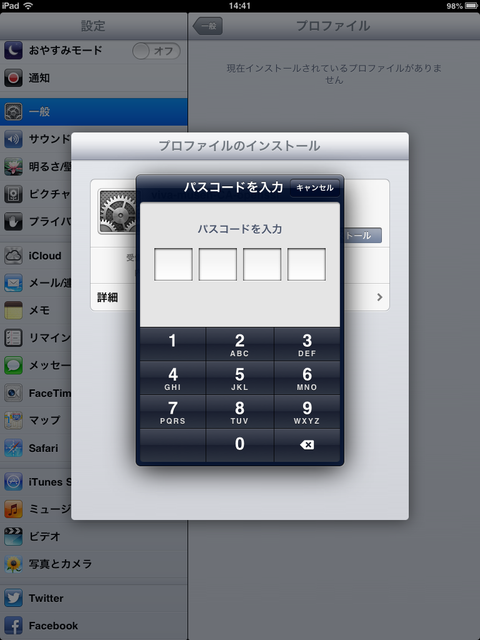Tap keypad digit 8 TUV
The image size is (480, 640).
click(x=240, y=412)
